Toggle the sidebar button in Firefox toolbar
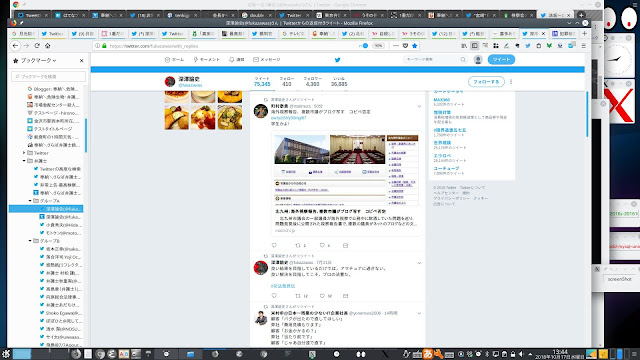Screen dimensions: 640x360 pyautogui.click(x=474, y=46)
